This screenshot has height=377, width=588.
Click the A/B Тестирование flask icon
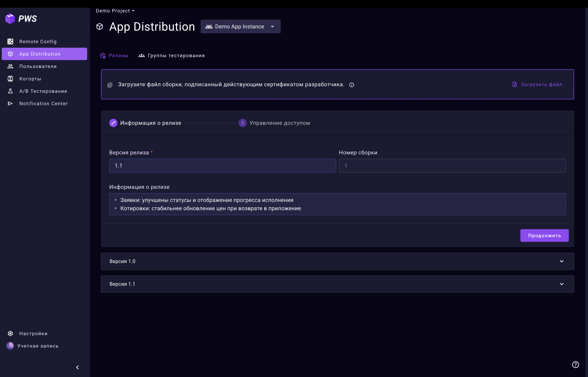click(10, 91)
